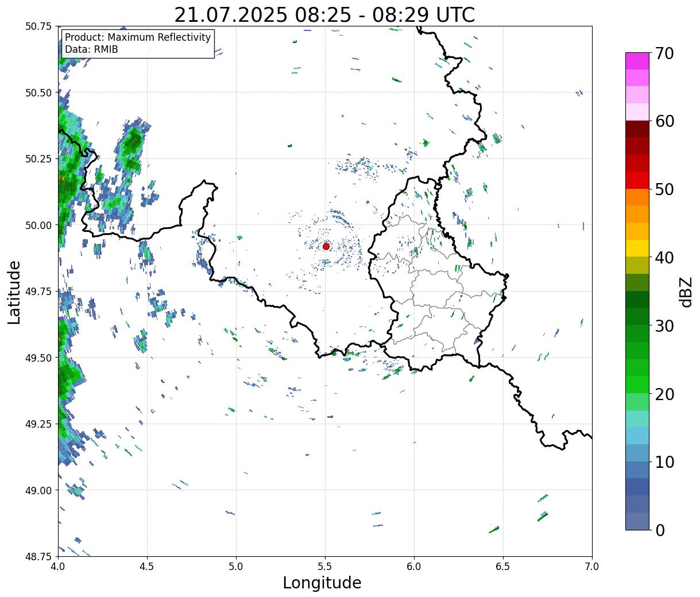The image size is (700, 597).
Task: Click the colorbar tick label 50
Action: [x=665, y=189]
